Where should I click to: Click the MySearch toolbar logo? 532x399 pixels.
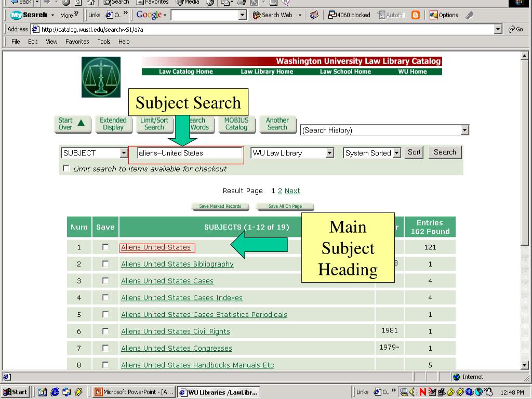(x=29, y=15)
